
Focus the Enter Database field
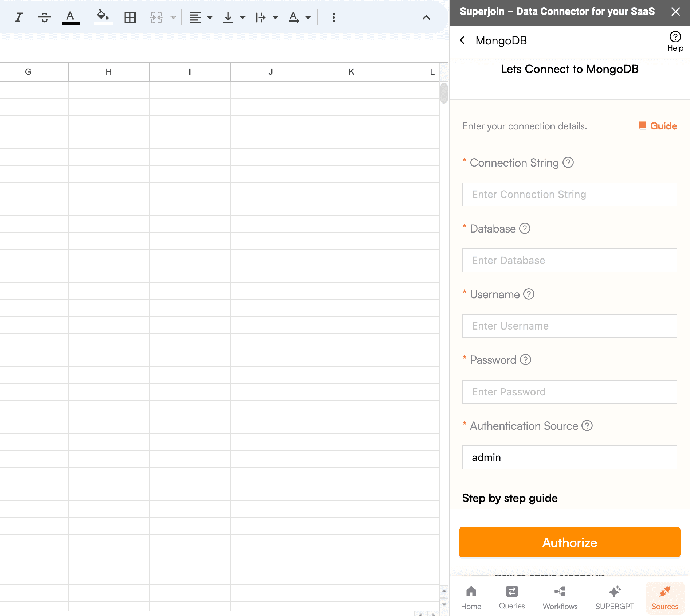tap(569, 260)
